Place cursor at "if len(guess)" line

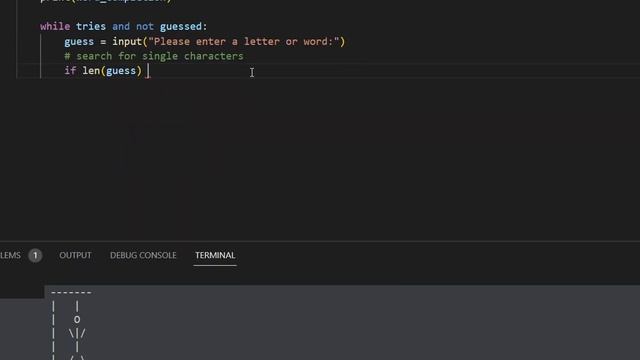pyautogui.click(x=103, y=71)
